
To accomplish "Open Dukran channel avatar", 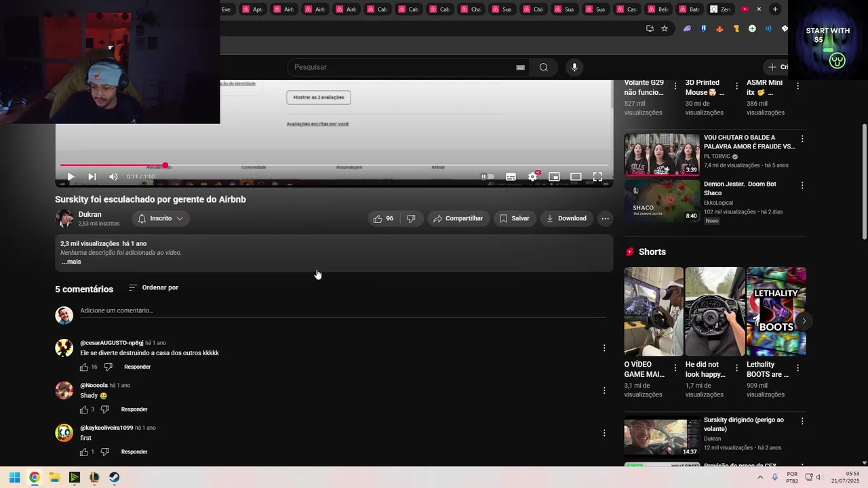I will pyautogui.click(x=64, y=218).
